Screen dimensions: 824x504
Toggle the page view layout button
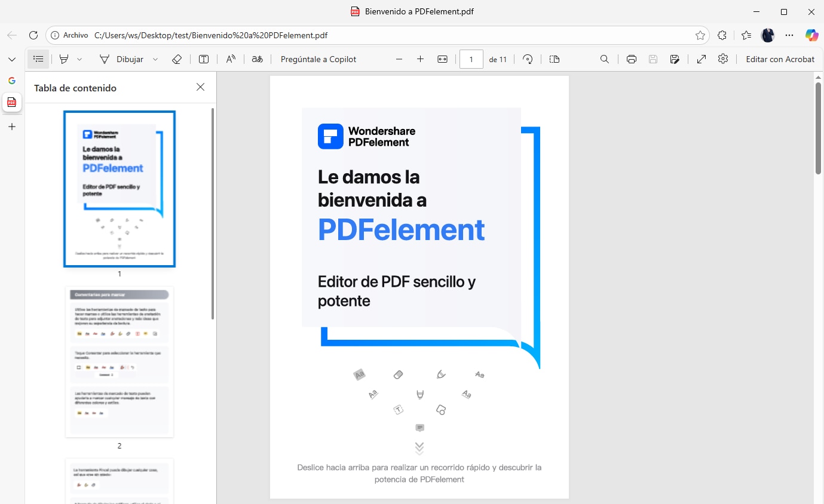(x=555, y=59)
